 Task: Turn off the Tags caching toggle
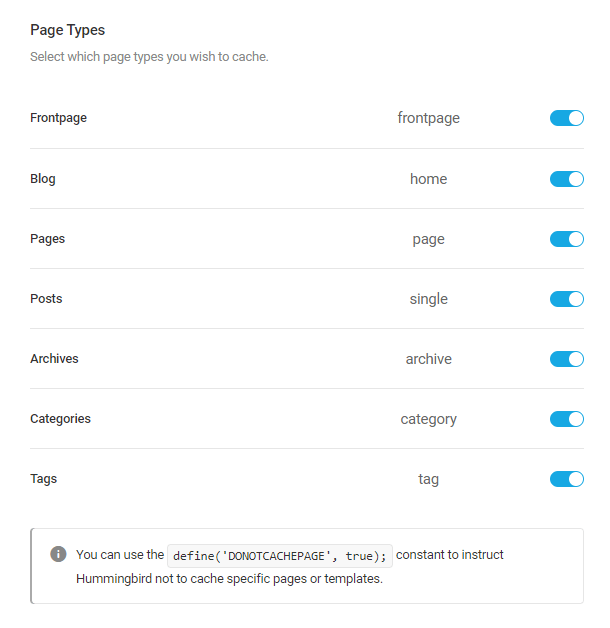click(567, 479)
